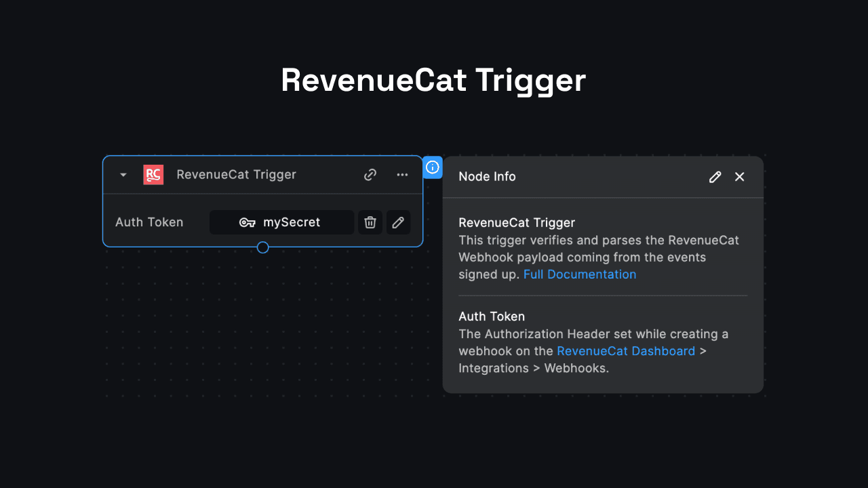This screenshot has height=488, width=868.
Task: Click the large RevenueCat Trigger page heading
Action: 433,81
